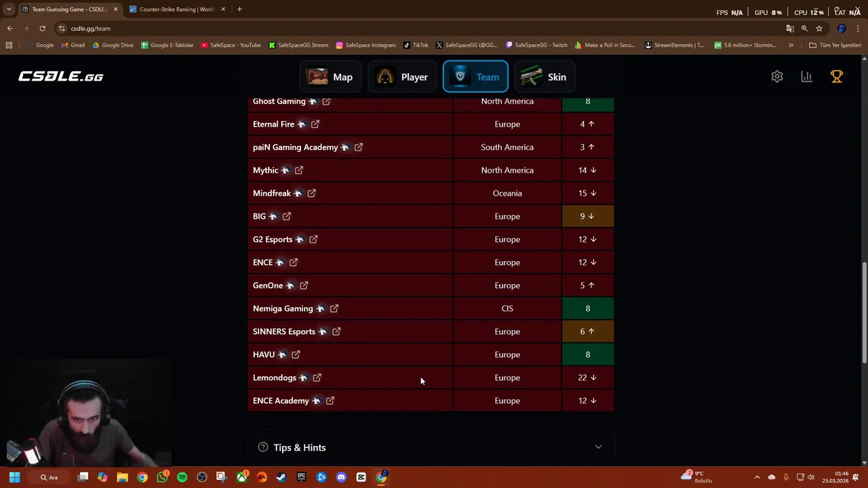Open SINNERS Esports external link icon

[336, 331]
